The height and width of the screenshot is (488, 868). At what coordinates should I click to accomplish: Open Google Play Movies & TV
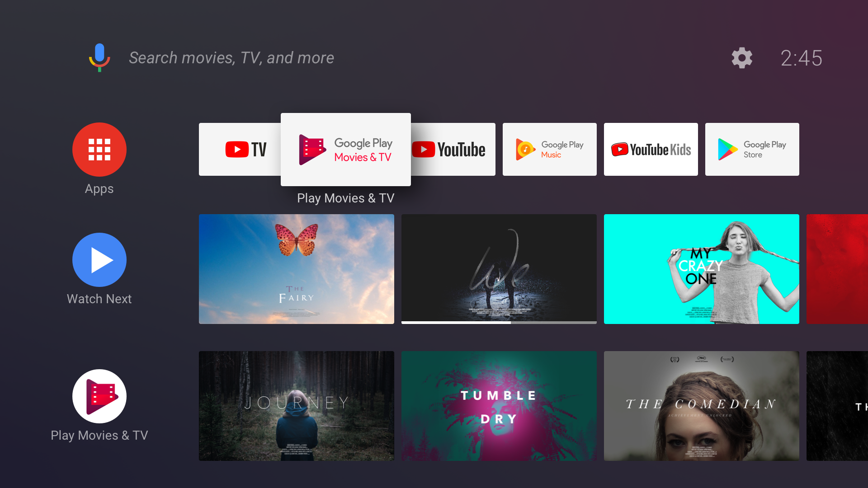point(345,150)
